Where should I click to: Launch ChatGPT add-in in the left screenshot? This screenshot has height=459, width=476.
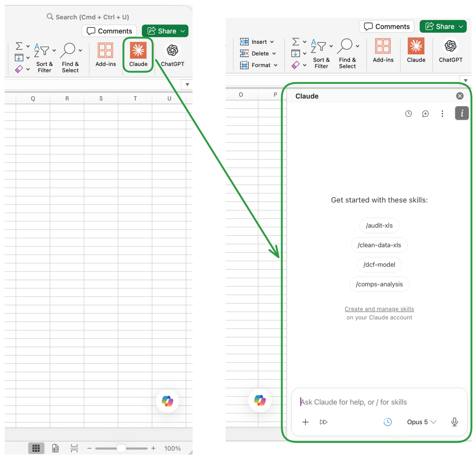172,54
